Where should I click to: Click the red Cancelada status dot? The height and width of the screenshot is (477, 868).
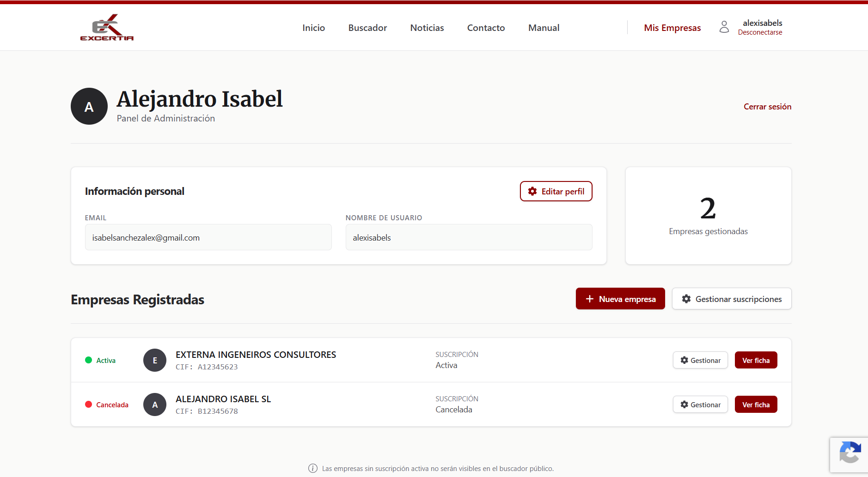[89, 405]
